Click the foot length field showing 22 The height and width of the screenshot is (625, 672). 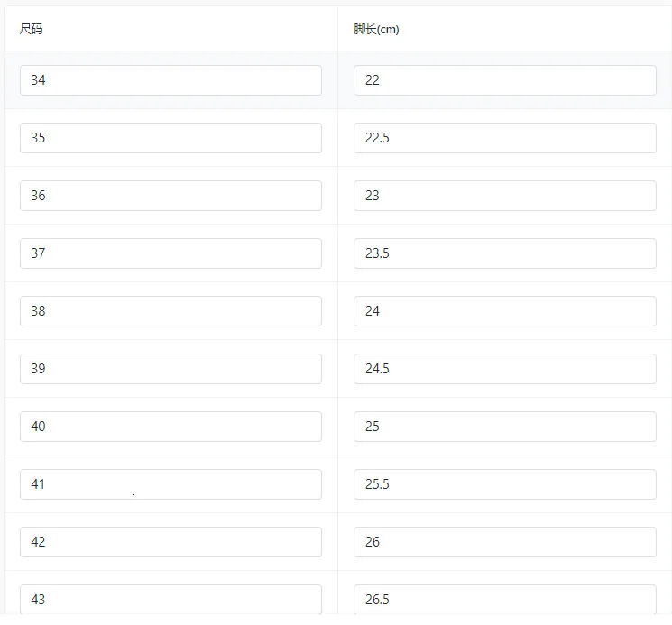tap(504, 80)
